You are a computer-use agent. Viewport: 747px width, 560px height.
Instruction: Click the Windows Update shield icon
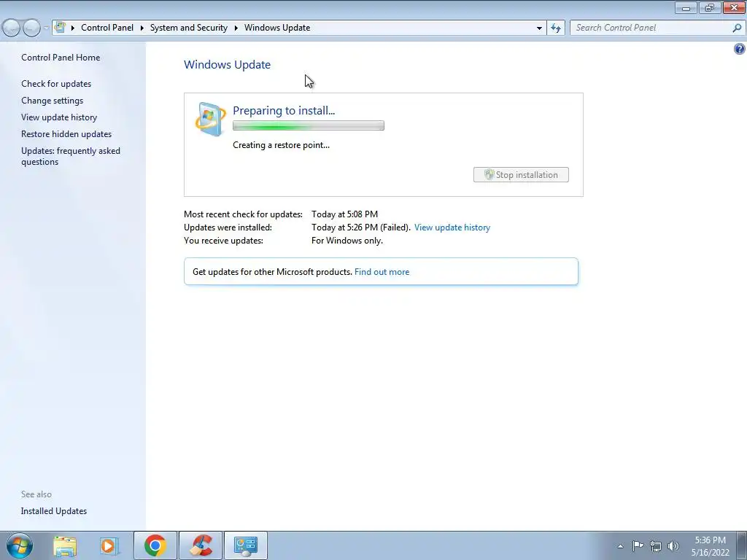point(211,119)
